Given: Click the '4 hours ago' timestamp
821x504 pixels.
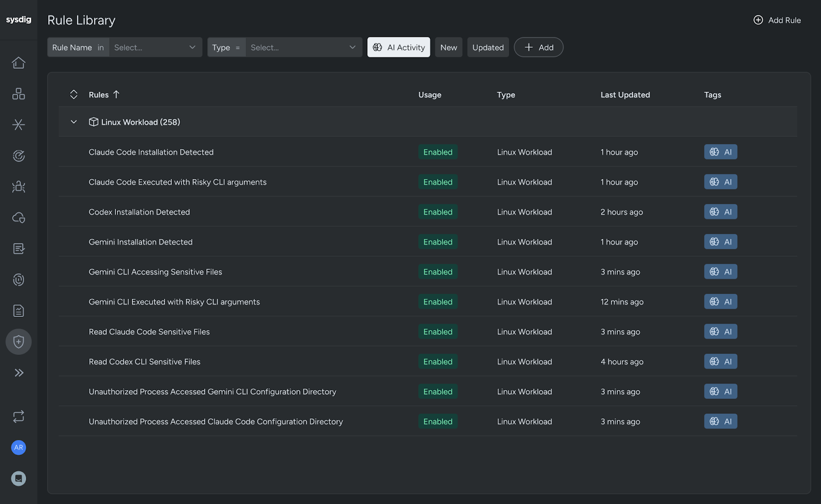Looking at the screenshot, I should pos(622,362).
